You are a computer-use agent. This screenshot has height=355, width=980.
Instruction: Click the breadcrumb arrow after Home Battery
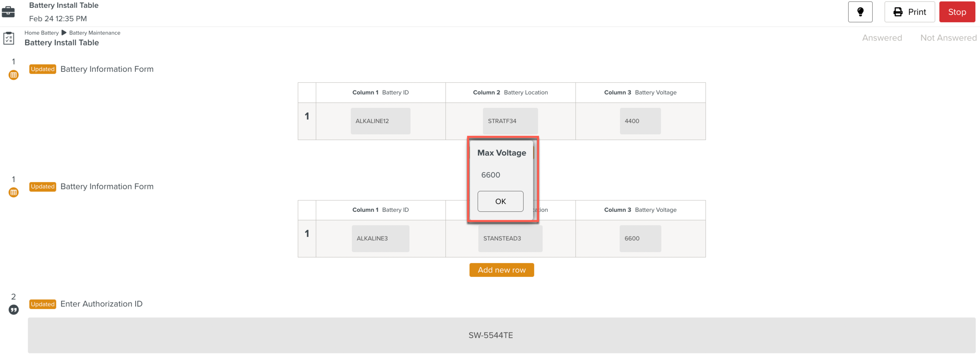coord(64,33)
